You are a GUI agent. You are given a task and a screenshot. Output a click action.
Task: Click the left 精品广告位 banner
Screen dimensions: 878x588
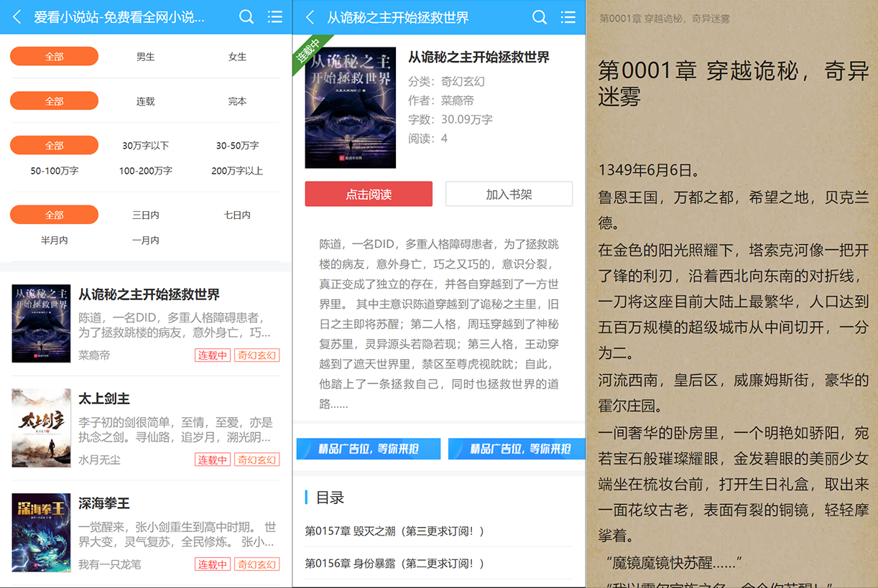[x=368, y=449]
